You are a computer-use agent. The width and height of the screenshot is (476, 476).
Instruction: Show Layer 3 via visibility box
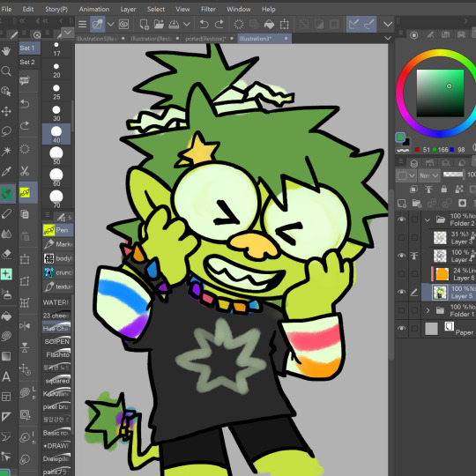pyautogui.click(x=401, y=237)
